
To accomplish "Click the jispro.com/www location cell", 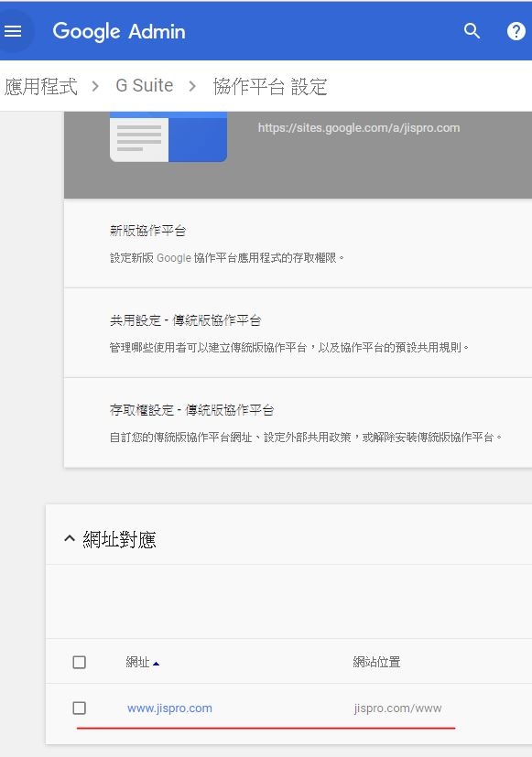I will coord(397,708).
